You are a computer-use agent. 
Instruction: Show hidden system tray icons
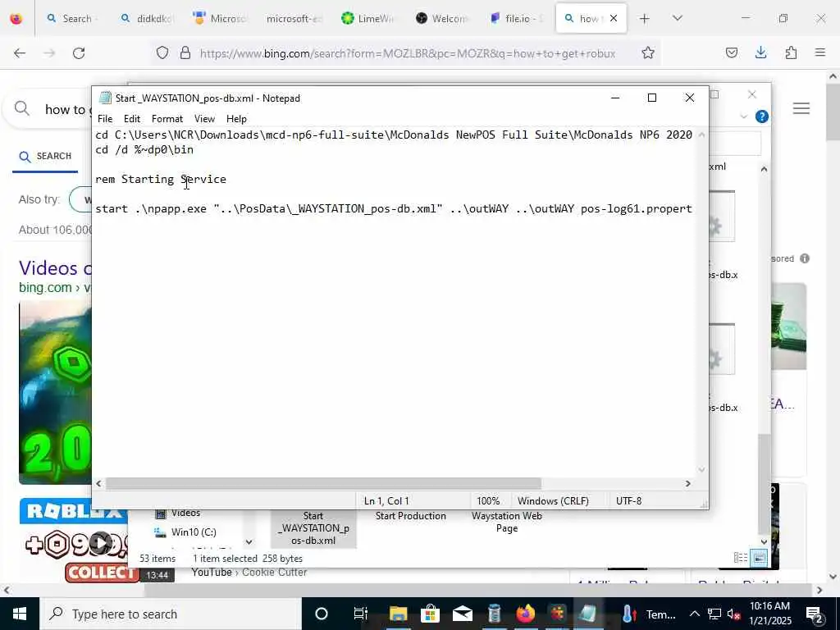[x=694, y=614]
